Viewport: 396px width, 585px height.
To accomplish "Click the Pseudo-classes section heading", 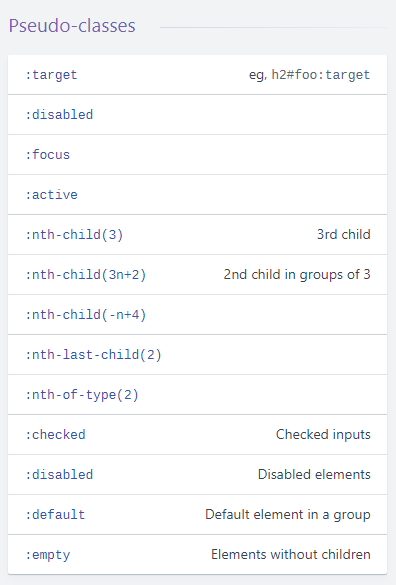I will (72, 26).
